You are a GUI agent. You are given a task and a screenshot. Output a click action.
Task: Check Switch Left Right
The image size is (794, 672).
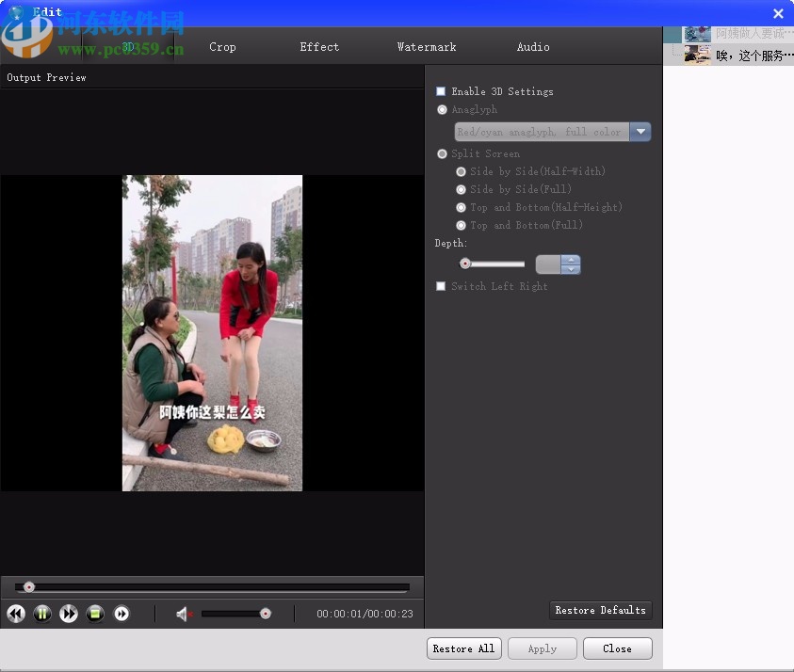coord(441,286)
